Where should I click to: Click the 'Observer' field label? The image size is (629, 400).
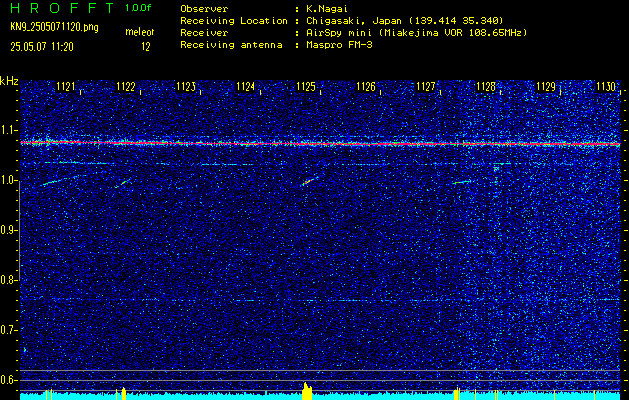[204, 9]
